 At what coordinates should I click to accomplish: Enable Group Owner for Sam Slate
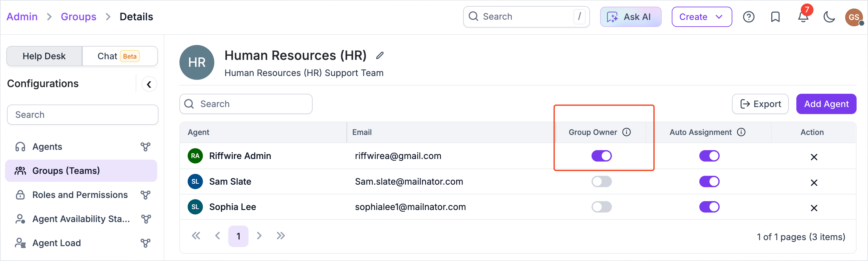point(601,181)
